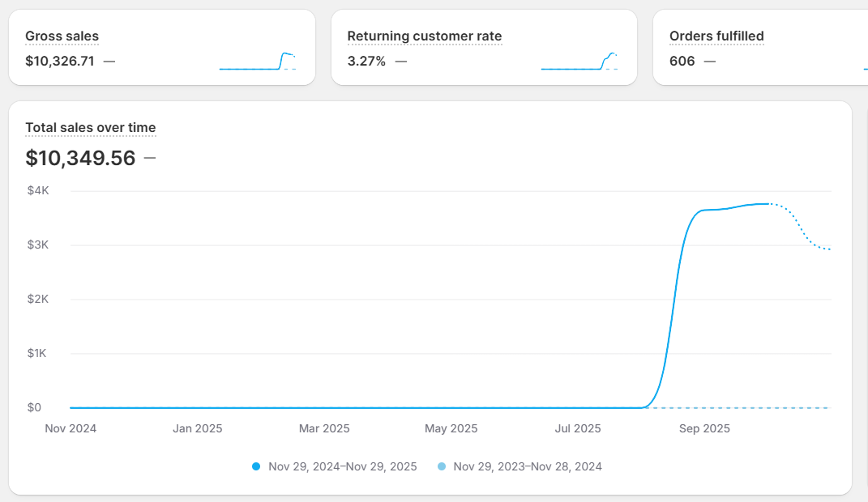Select the Sep 2025 x-axis label
The height and width of the screenshot is (502, 868).
pyautogui.click(x=704, y=428)
